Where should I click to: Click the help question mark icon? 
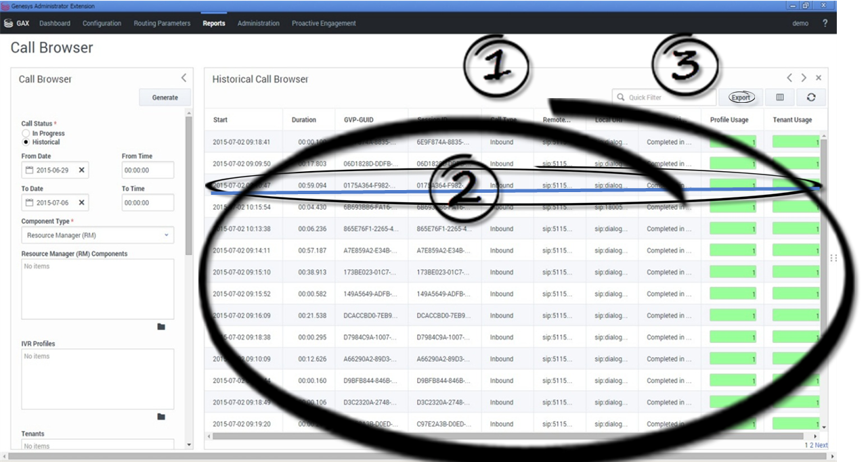point(825,23)
